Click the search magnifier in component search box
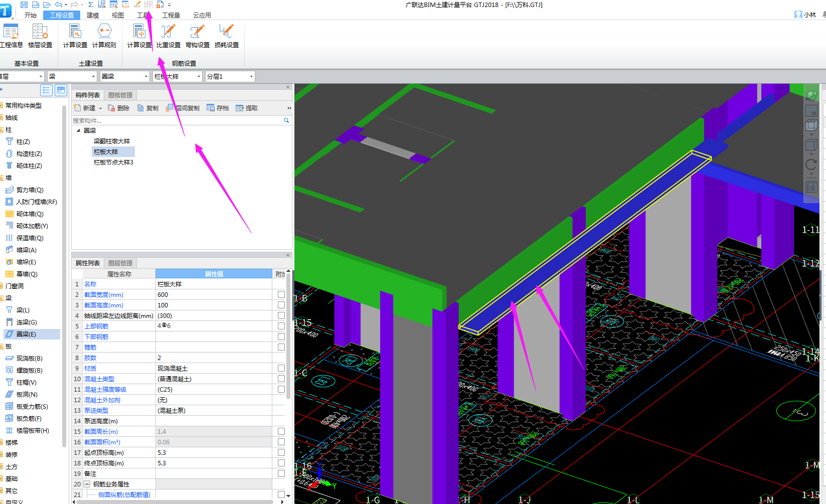This screenshot has height=504, width=826. click(x=286, y=120)
